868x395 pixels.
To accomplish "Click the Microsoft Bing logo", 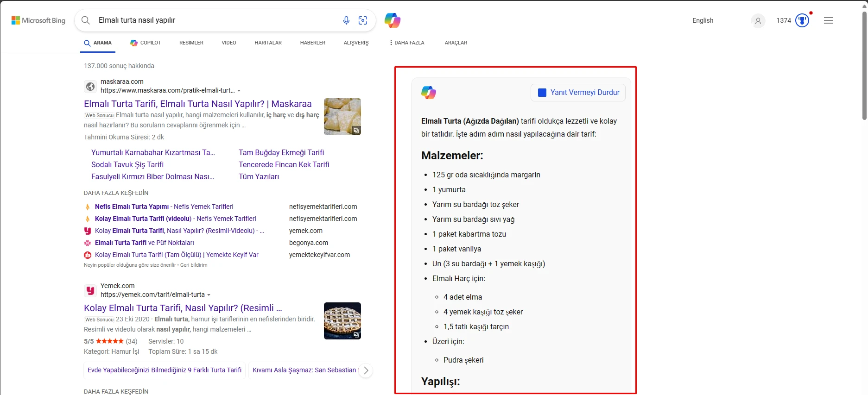I will point(38,20).
